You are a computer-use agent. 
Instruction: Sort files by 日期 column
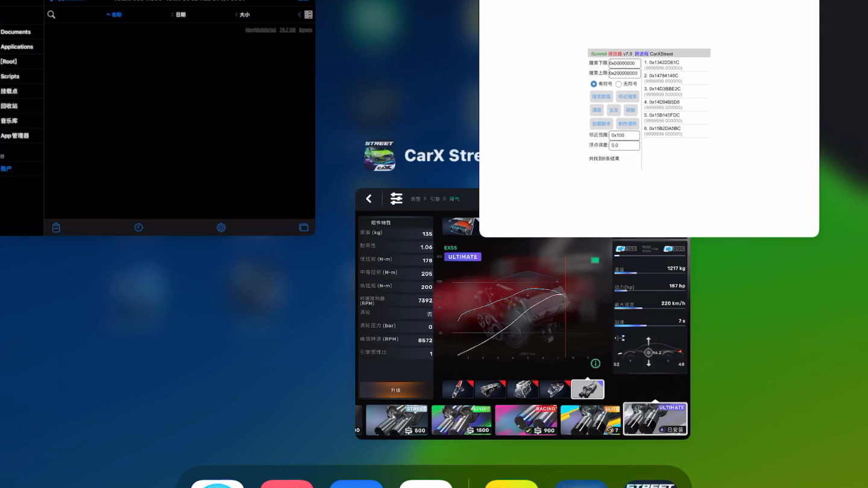[180, 14]
